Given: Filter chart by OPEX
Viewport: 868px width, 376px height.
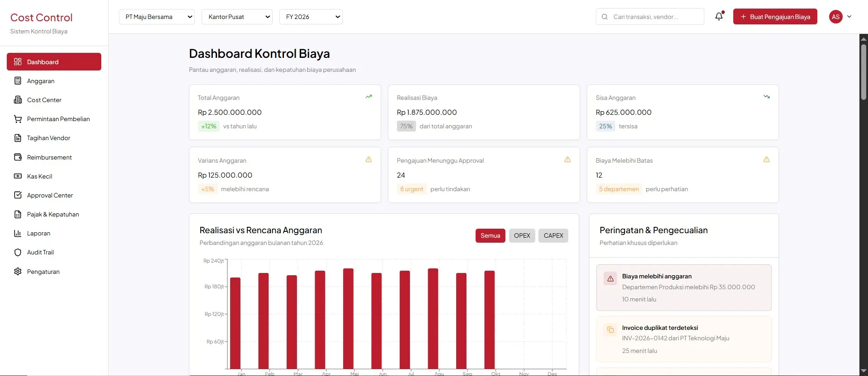Looking at the screenshot, I should click(x=522, y=235).
